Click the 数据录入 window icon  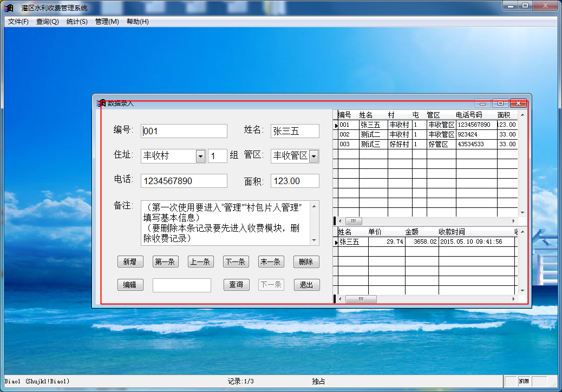point(101,103)
